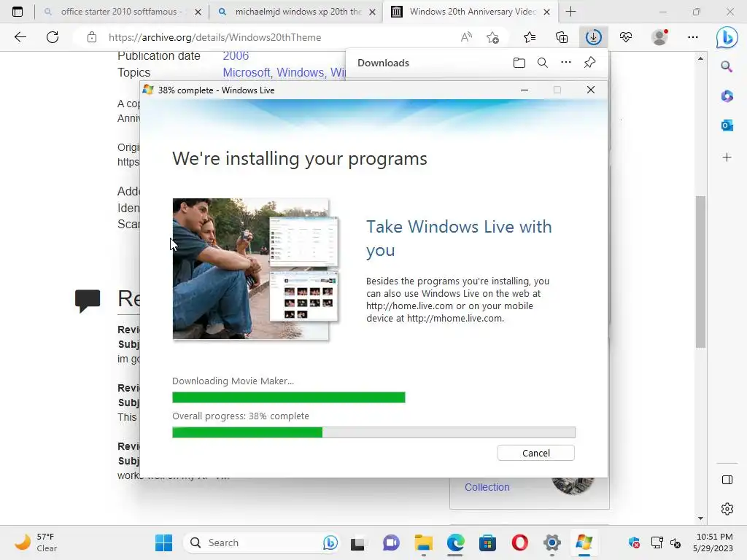Image resolution: width=747 pixels, height=560 pixels.
Task: Launch Opera from the taskbar
Action: click(519, 542)
